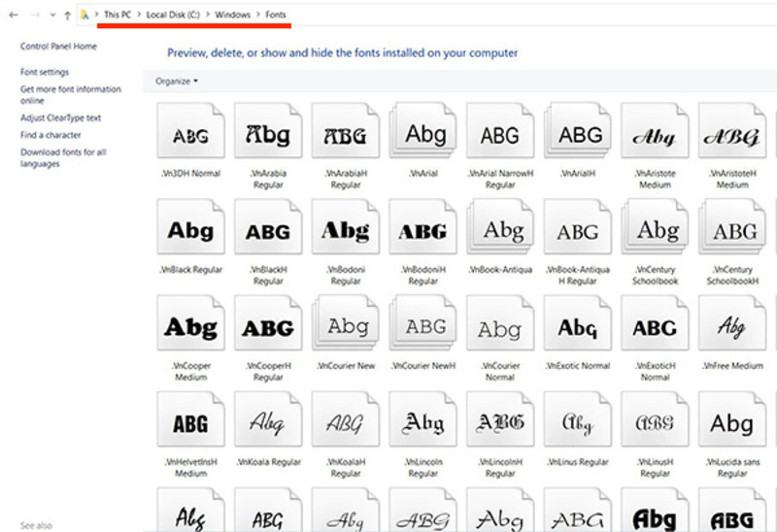This screenshot has width=777, height=532.
Task: Select the .VnCentury Schoolbook font icon
Action: point(655,226)
